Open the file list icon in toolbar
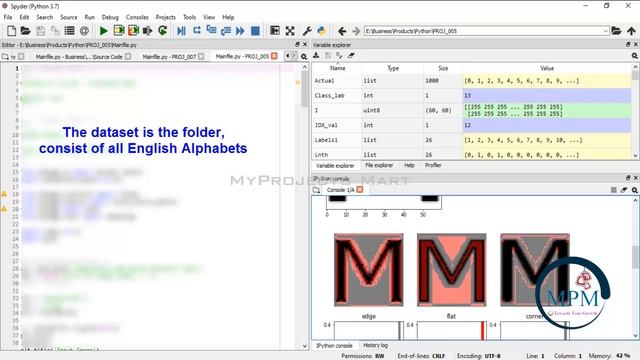This screenshot has width=640, height=360. coord(70,31)
